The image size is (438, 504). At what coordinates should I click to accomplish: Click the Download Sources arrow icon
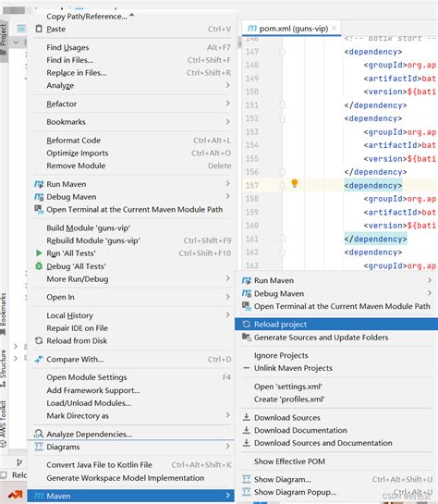coord(247,417)
